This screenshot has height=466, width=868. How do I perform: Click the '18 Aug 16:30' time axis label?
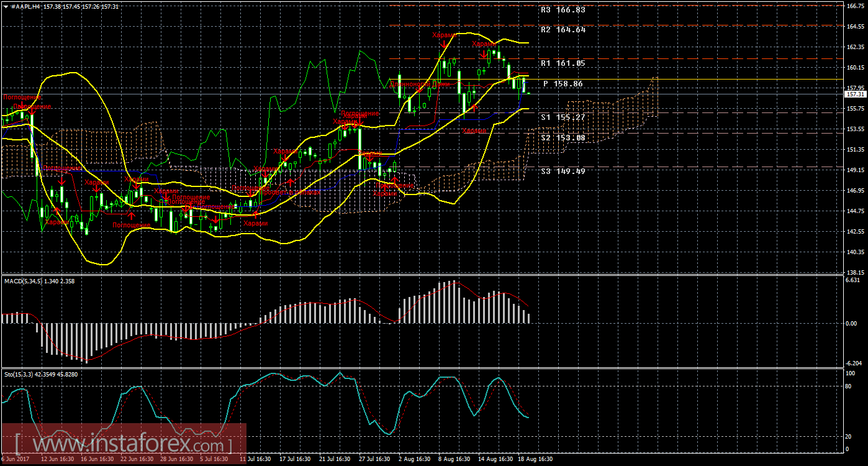tap(534, 460)
